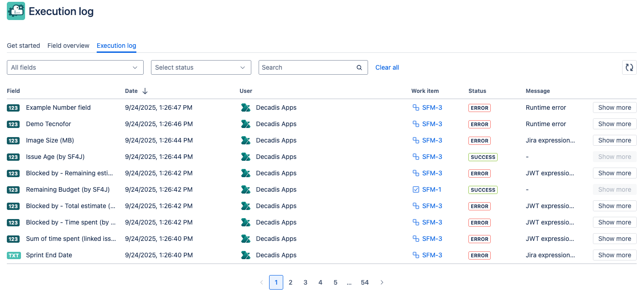
Task: Show more for Sprint End Date row
Action: pyautogui.click(x=614, y=255)
